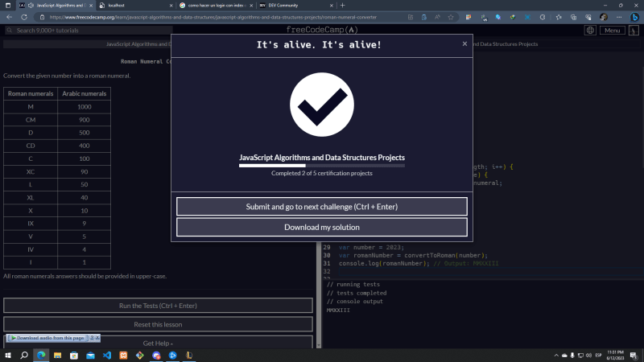Click the freeCodeCamp profile avatar

tap(634, 31)
